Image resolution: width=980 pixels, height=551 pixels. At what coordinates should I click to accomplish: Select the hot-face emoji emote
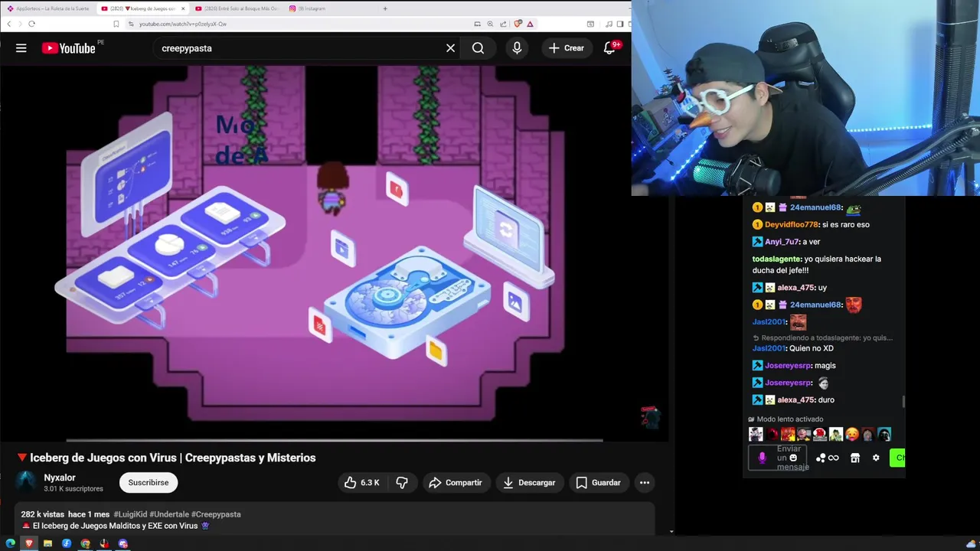tap(851, 435)
